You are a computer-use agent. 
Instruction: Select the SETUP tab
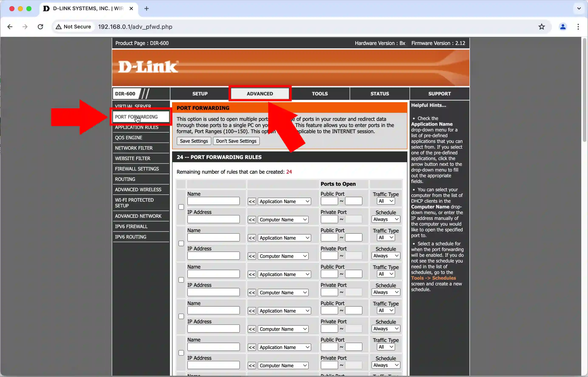click(200, 93)
